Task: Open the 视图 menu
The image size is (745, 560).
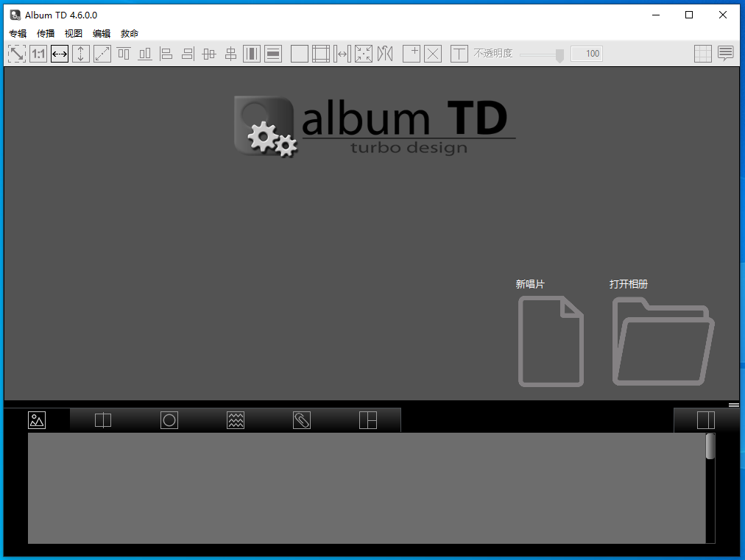Action: point(74,33)
